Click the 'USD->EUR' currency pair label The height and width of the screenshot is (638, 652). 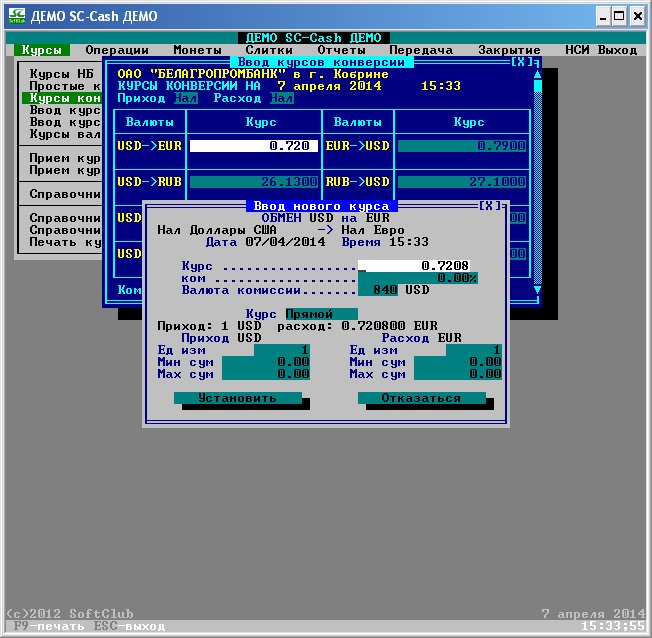[x=150, y=146]
